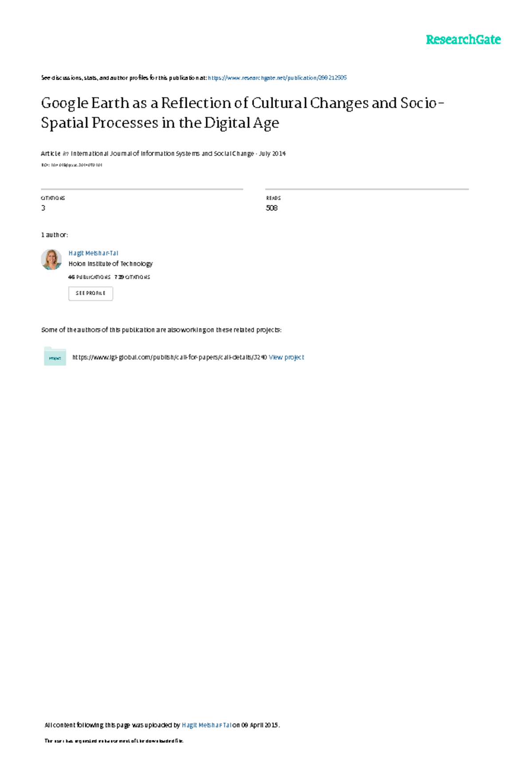
Task: Click the teal project folder icon
Action: coord(55,356)
